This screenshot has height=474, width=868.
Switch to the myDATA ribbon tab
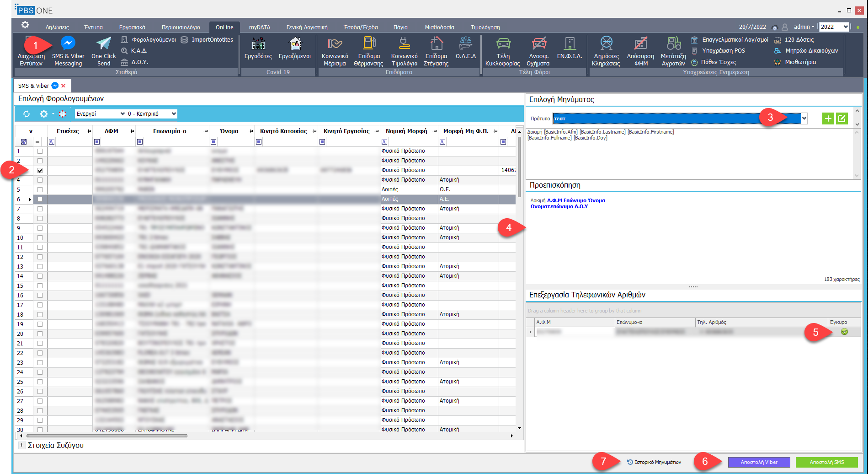pos(260,27)
